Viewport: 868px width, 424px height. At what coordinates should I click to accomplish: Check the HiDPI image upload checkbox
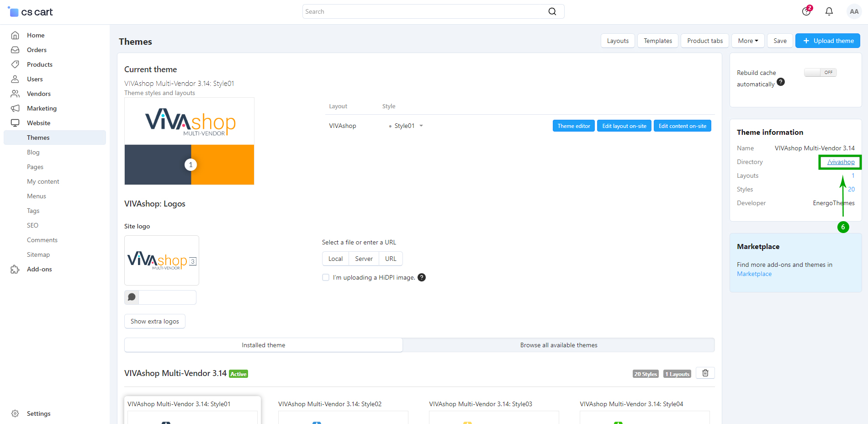pos(326,277)
